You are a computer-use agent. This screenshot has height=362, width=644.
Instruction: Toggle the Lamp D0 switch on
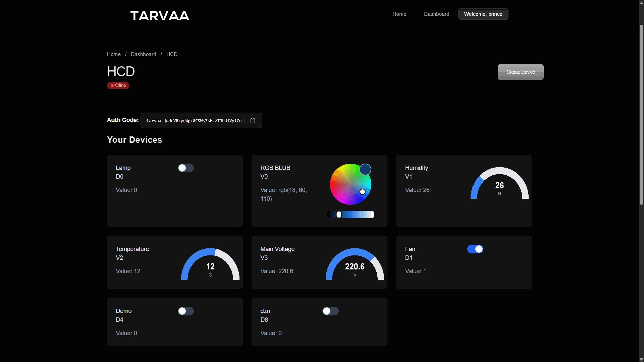186,168
